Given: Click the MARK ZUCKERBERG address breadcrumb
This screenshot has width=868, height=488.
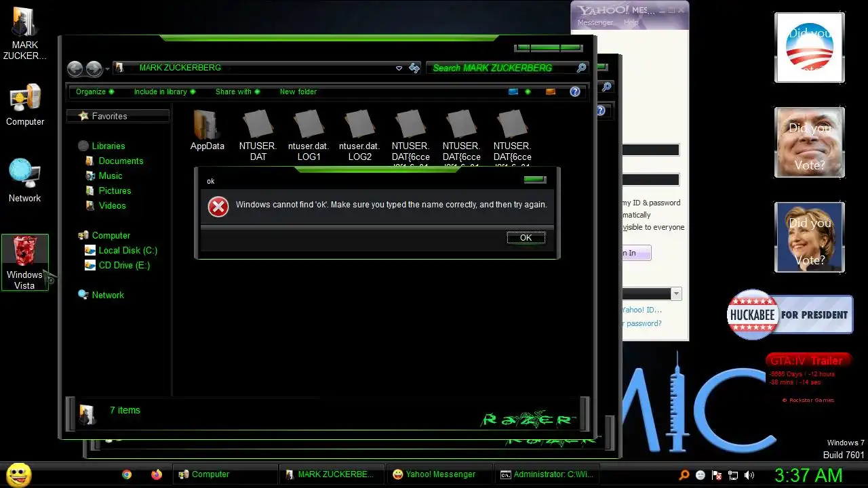Looking at the screenshot, I should 180,68.
